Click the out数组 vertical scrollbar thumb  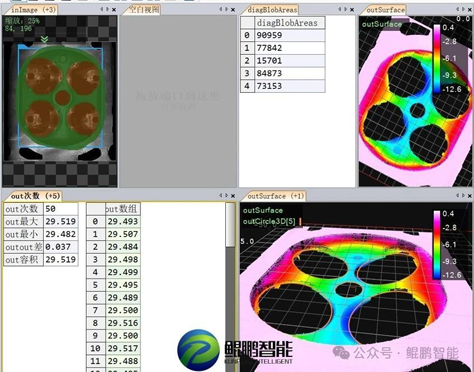coord(230,225)
